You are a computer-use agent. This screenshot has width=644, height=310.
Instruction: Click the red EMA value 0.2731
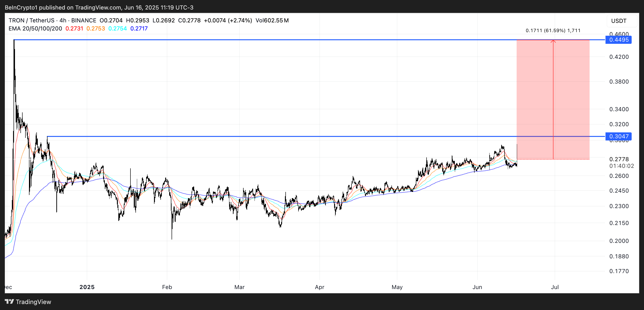[x=74, y=29]
